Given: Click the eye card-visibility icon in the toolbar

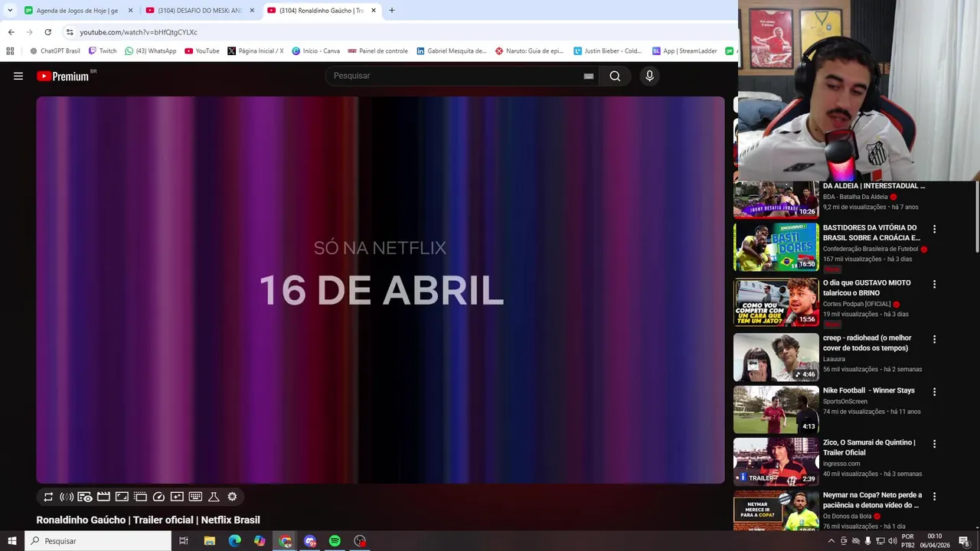Looking at the screenshot, I should [x=85, y=497].
